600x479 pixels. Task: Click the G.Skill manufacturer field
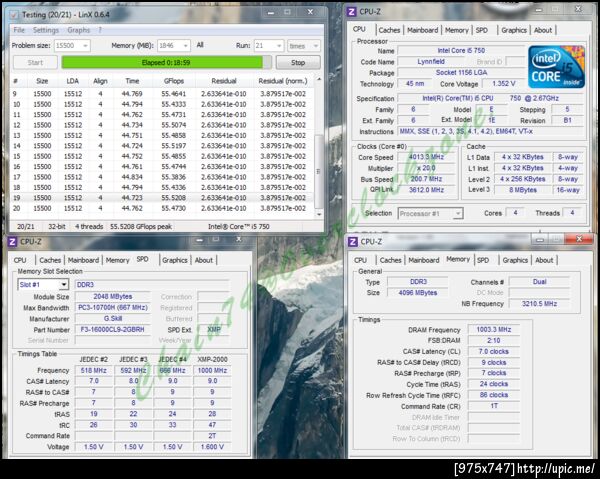point(112,318)
